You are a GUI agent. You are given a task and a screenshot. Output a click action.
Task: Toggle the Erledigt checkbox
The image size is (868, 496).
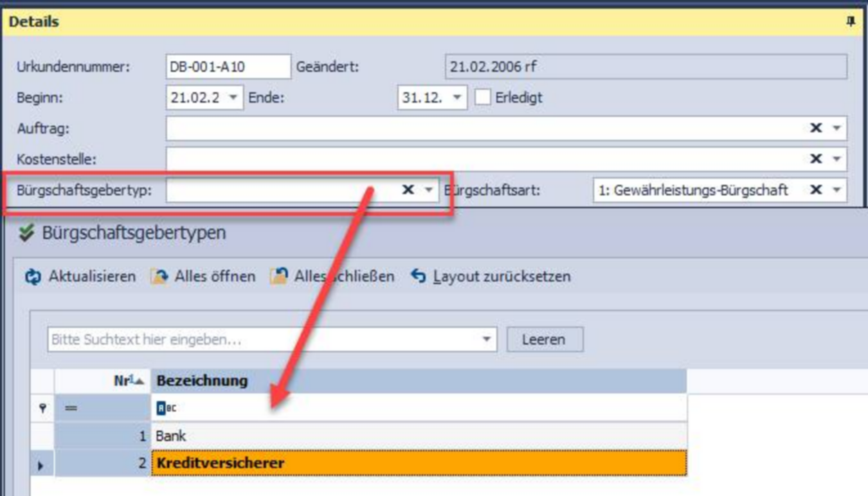[x=483, y=98]
